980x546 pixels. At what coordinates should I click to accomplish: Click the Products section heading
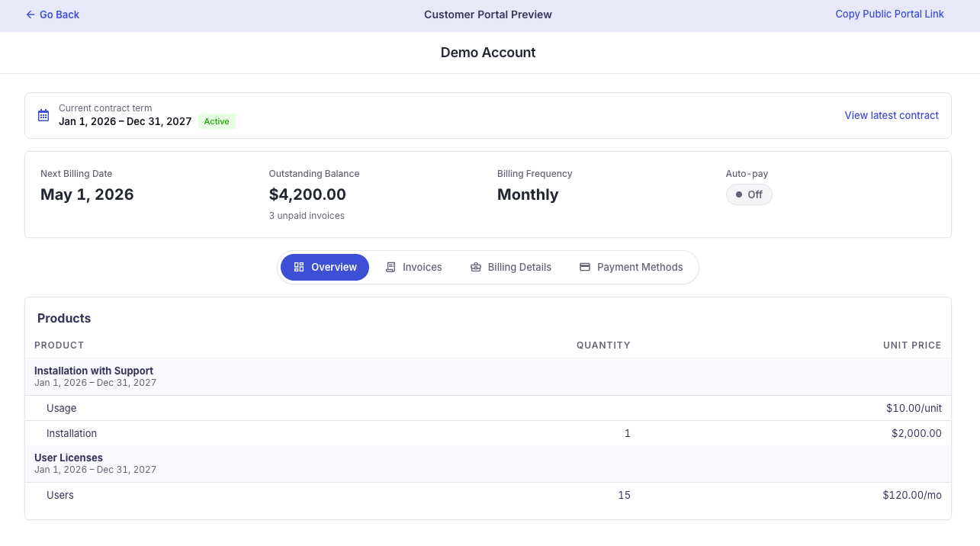pos(64,318)
